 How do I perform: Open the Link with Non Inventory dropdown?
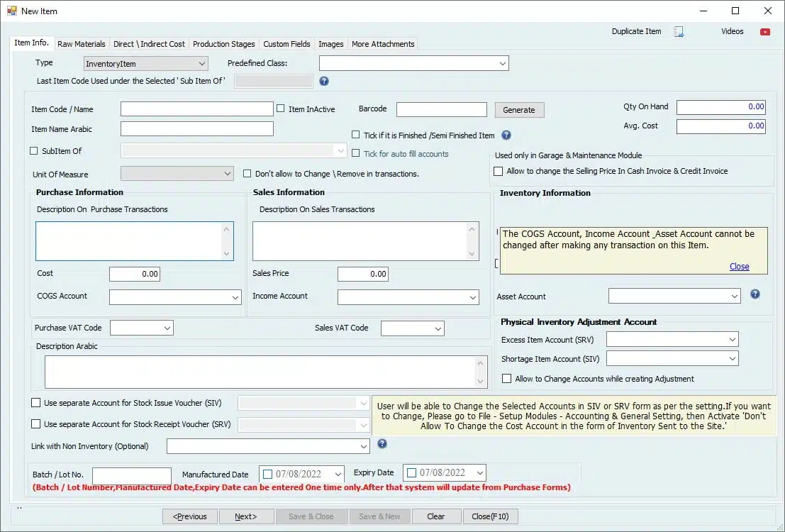268,446
